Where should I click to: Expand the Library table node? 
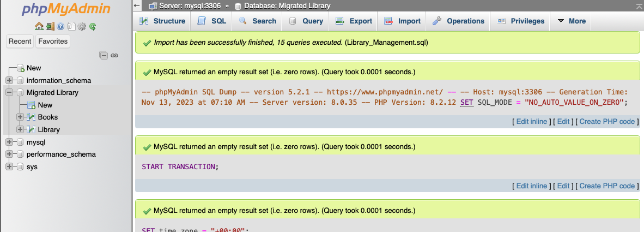(21, 130)
